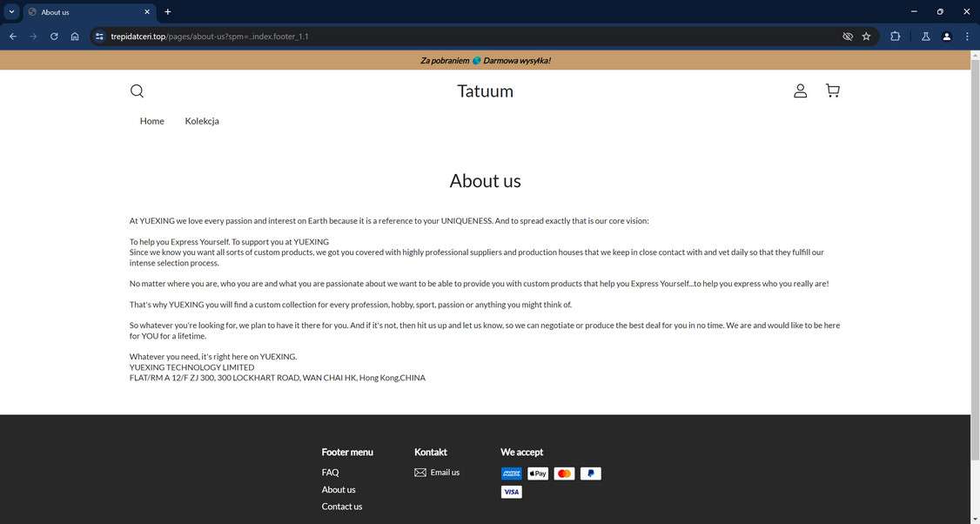The width and height of the screenshot is (980, 524).
Task: Open the browser profile avatar icon
Action: [946, 37]
